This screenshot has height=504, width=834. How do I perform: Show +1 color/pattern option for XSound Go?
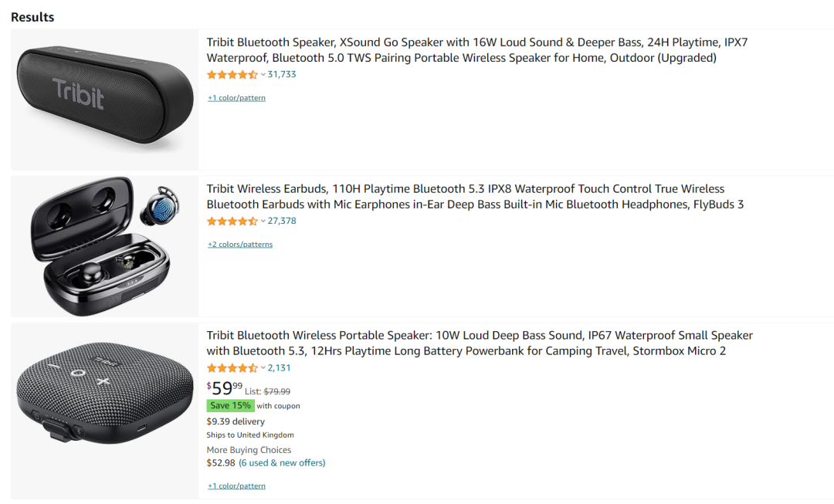(x=236, y=98)
